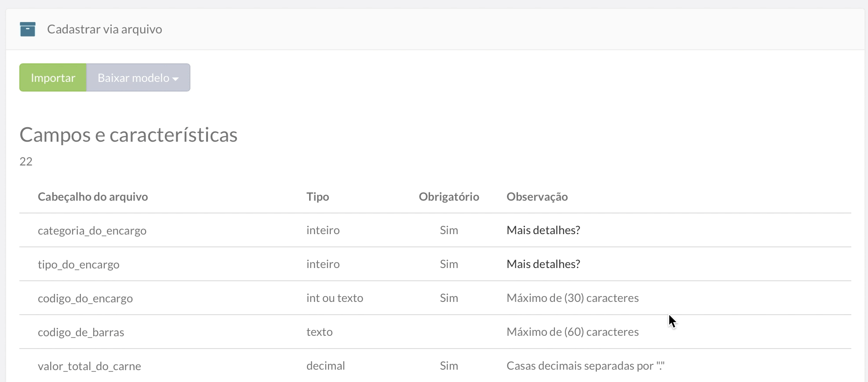The width and height of the screenshot is (868, 382).
Task: Open Mais detalhes for tipo_do_encargo
Action: tap(543, 264)
